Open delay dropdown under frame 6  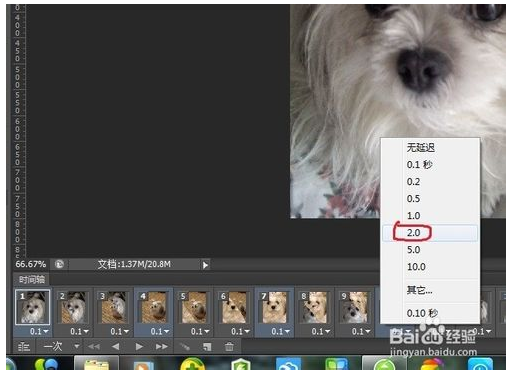tap(241, 331)
